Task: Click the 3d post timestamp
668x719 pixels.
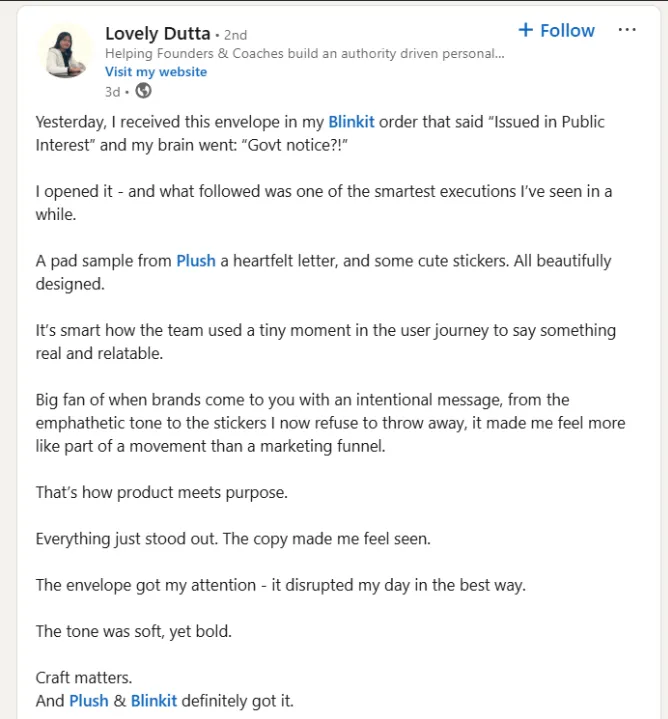Action: pyautogui.click(x=113, y=92)
